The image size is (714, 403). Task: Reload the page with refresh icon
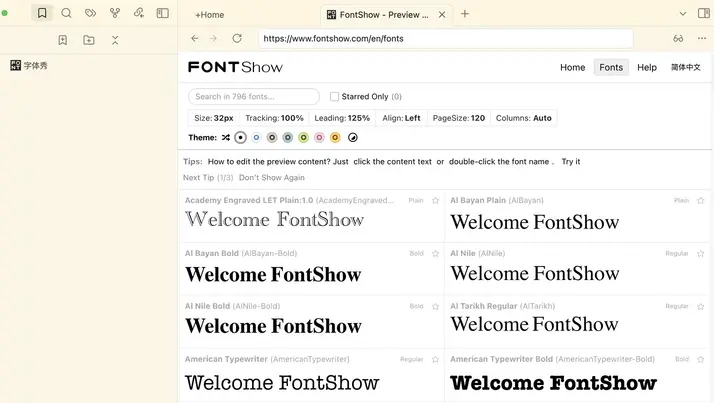[237, 38]
